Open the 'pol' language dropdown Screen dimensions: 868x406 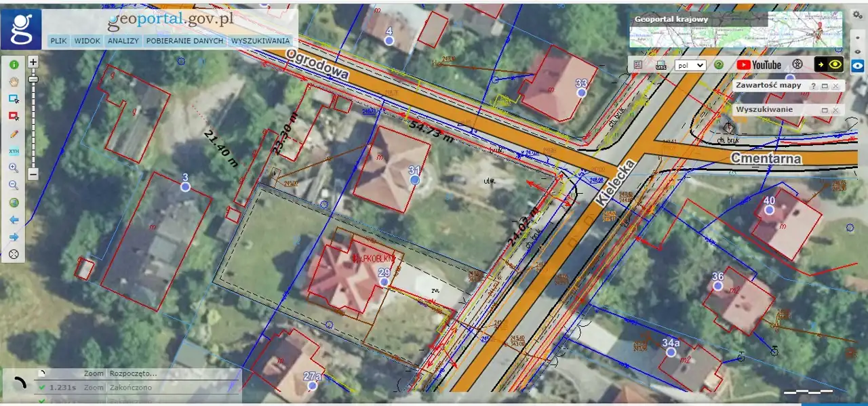690,65
